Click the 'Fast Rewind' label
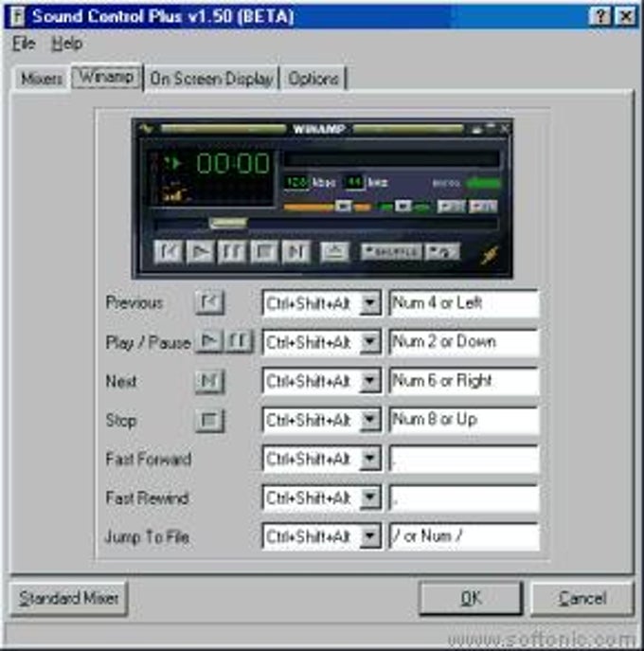The width and height of the screenshot is (644, 651). click(148, 497)
